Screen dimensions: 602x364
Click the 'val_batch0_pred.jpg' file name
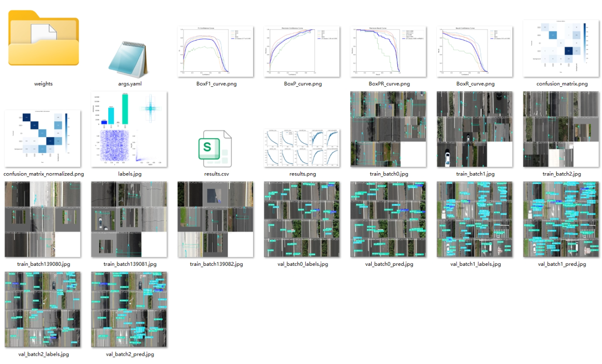coord(389,264)
